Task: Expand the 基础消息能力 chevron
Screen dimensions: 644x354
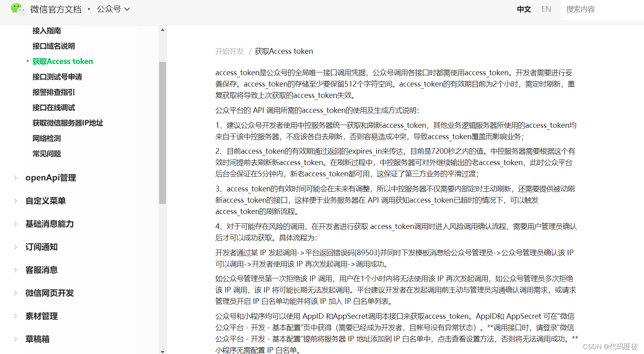Action: point(15,224)
